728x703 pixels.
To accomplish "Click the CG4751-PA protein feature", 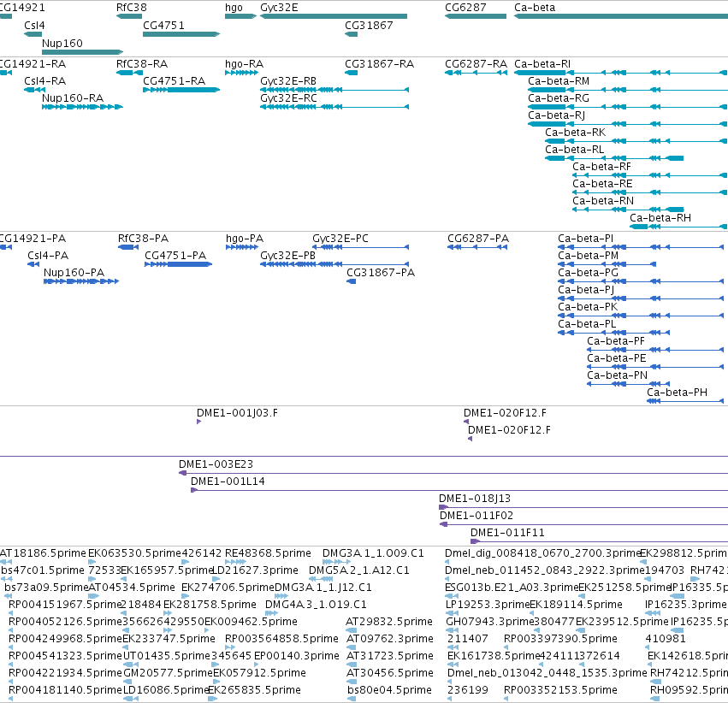I will 178,264.
